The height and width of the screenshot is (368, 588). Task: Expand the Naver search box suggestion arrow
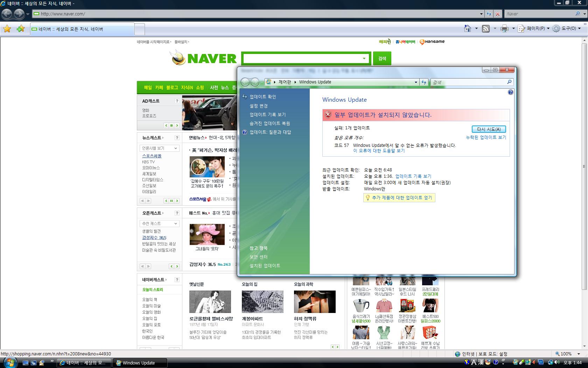click(x=364, y=59)
